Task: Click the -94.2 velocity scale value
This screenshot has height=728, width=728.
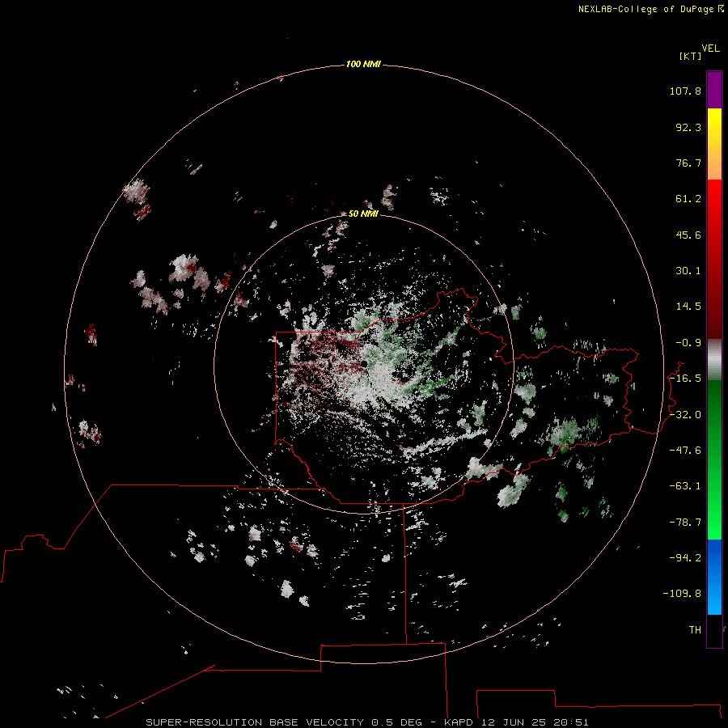Action: tap(685, 558)
